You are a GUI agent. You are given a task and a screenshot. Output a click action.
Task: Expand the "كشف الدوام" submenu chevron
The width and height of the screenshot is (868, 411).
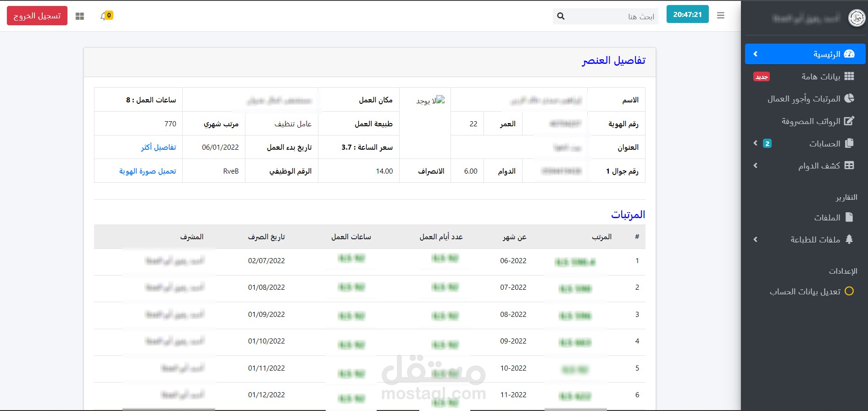click(x=755, y=165)
